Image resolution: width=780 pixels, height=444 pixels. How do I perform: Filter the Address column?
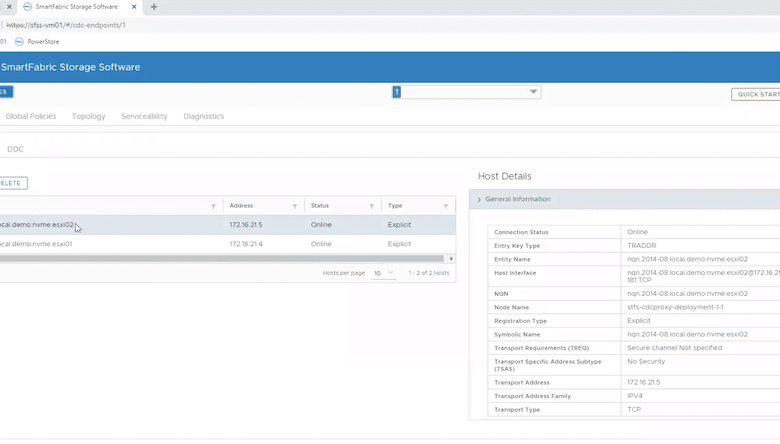[294, 206]
